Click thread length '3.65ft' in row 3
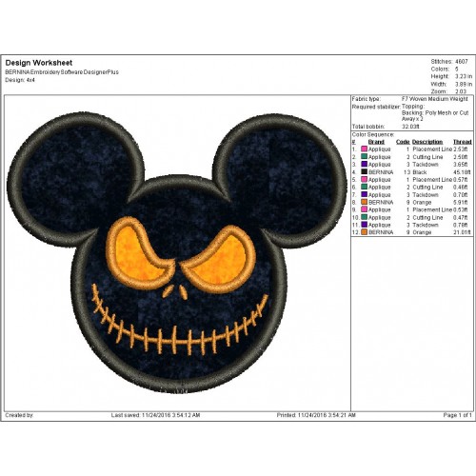476x476 pixels. tap(461, 165)
